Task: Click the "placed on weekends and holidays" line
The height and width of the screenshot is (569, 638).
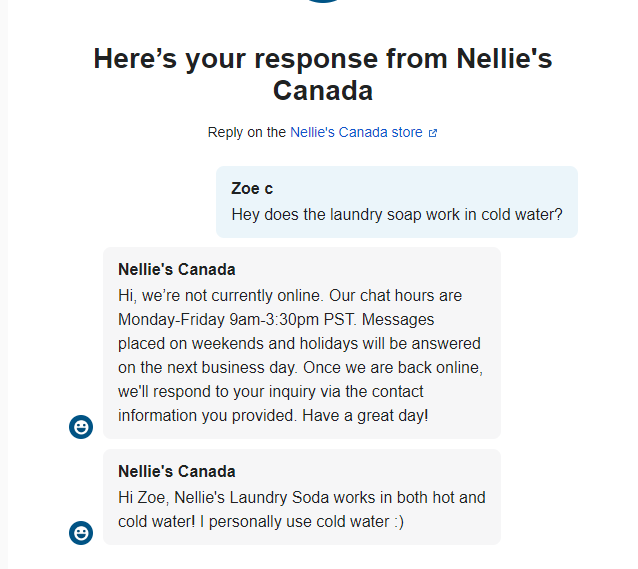Action: coord(300,344)
